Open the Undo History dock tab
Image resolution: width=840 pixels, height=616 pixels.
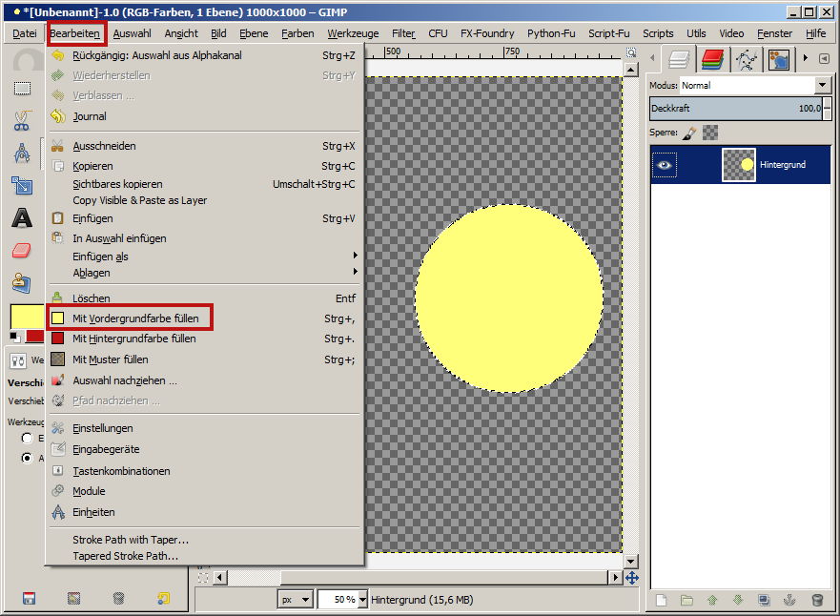coord(779,59)
